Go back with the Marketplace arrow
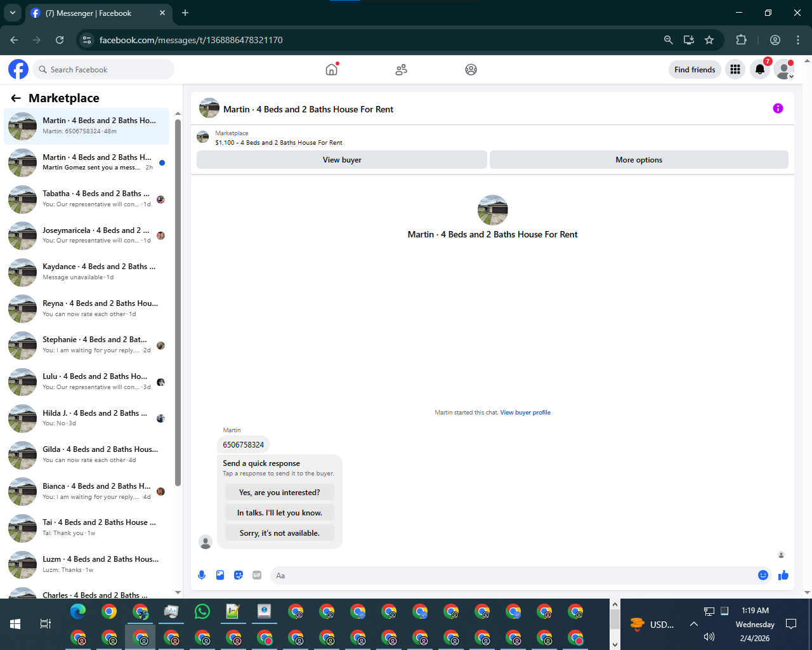 coord(16,98)
